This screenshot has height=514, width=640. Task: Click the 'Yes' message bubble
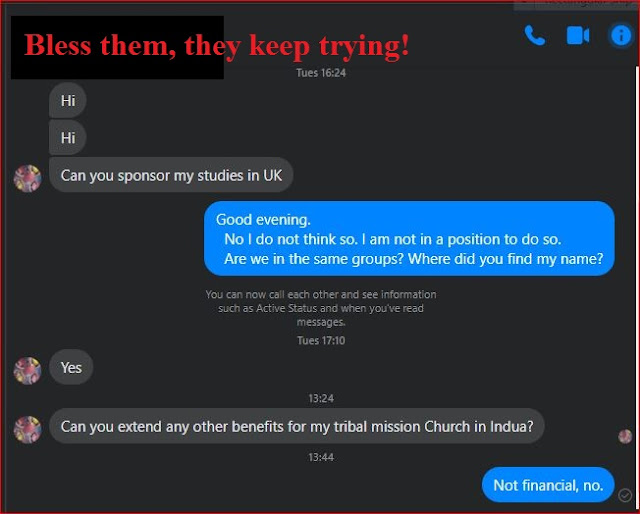71,367
